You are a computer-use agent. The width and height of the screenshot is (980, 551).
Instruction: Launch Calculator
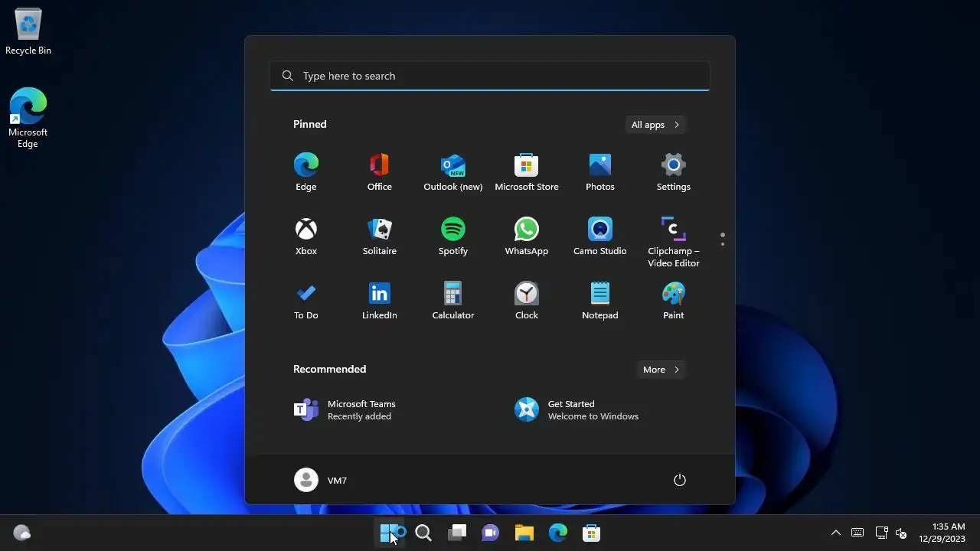453,302
